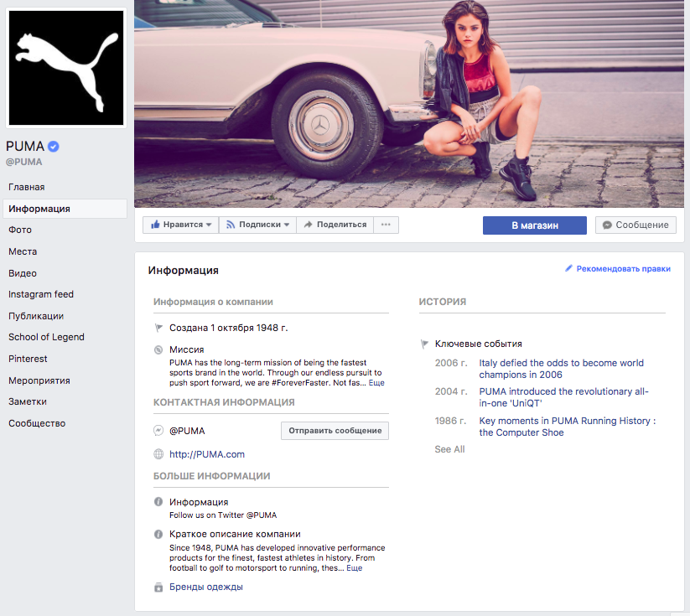Click the @PUMA contact Messenger name
This screenshot has width=690, height=616.
(187, 431)
